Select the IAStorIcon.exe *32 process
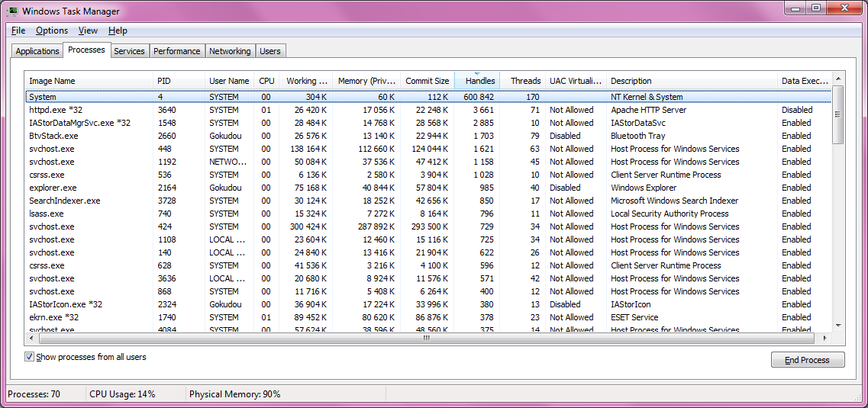This screenshot has height=408, width=868. tap(428, 304)
